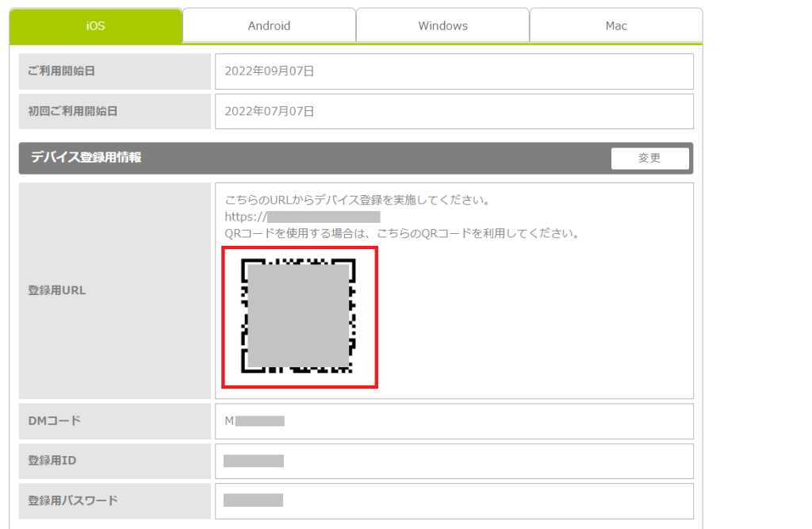The image size is (812, 529).
Task: Select the date 2022年07月07日
Action: click(x=270, y=111)
